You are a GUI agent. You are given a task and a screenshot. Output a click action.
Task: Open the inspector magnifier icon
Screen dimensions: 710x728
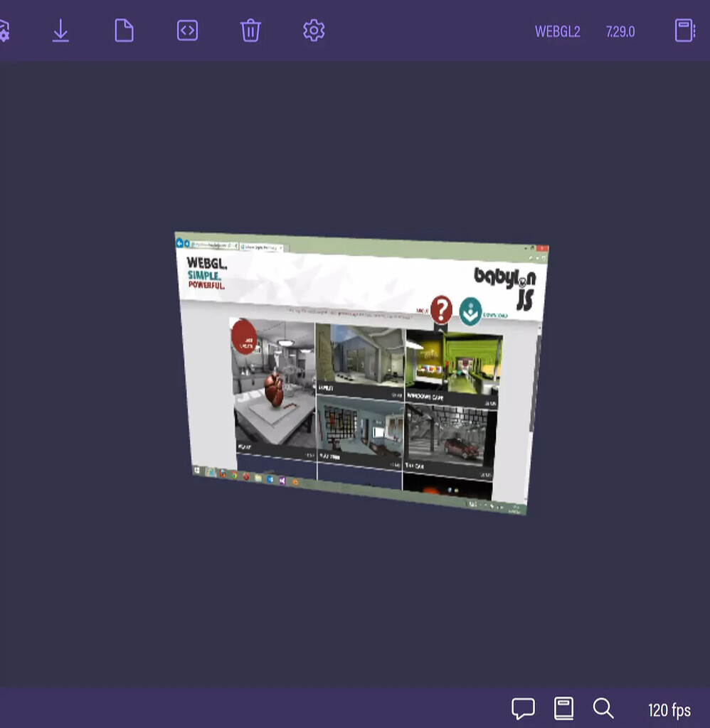click(x=603, y=708)
